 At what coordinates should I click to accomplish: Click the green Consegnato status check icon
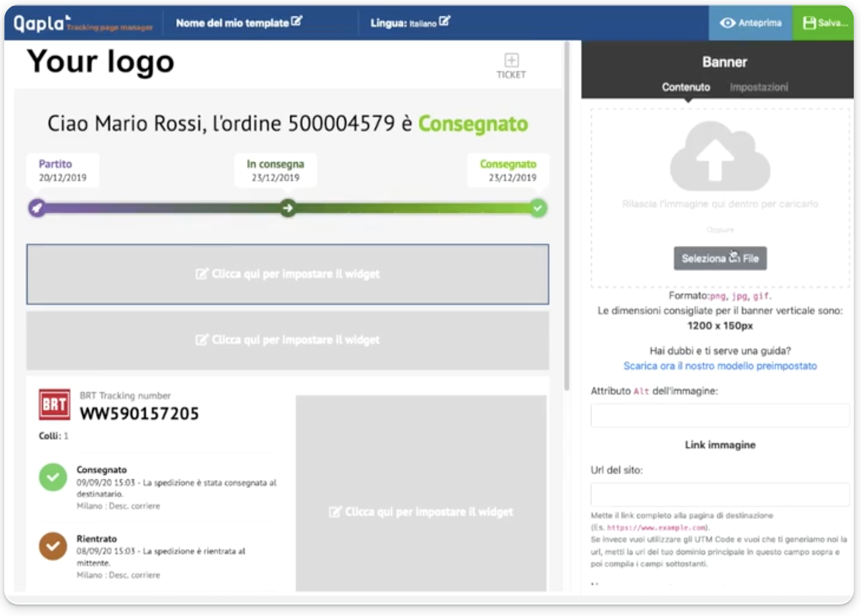53,477
